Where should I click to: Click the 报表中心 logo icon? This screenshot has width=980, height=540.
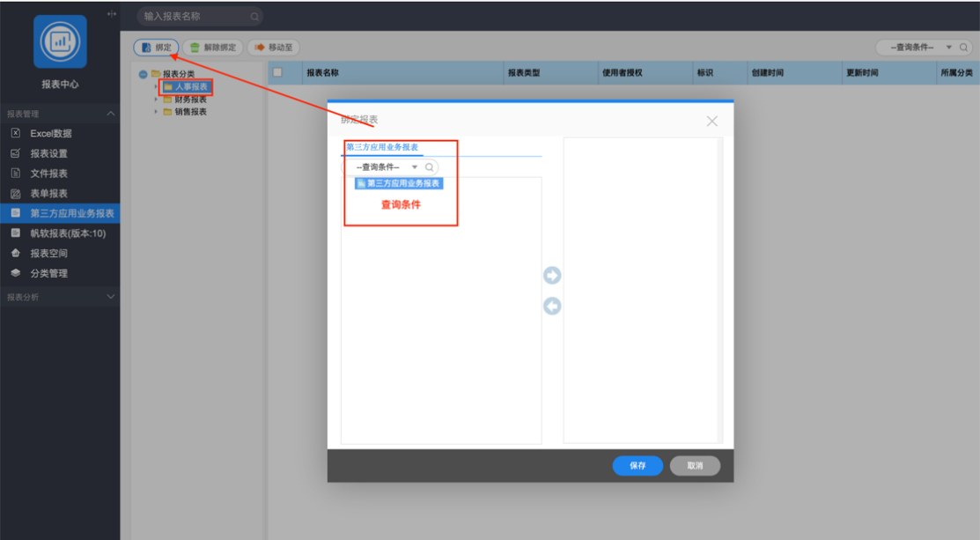click(60, 41)
